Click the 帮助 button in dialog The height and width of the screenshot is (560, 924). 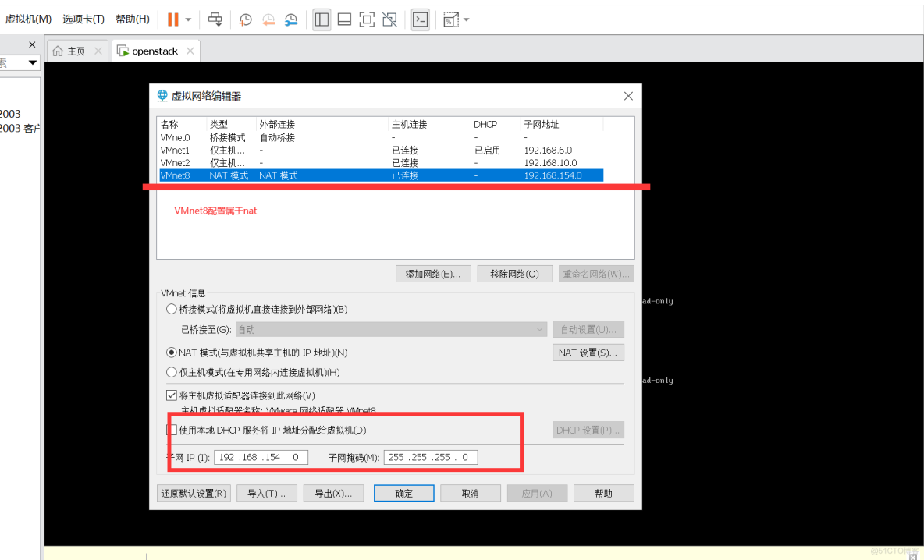pyautogui.click(x=603, y=494)
